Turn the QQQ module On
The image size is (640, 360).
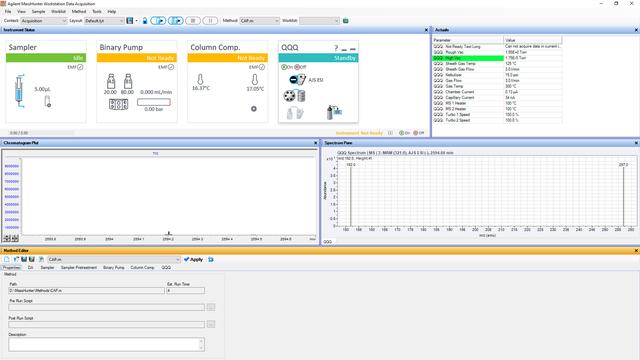click(287, 67)
